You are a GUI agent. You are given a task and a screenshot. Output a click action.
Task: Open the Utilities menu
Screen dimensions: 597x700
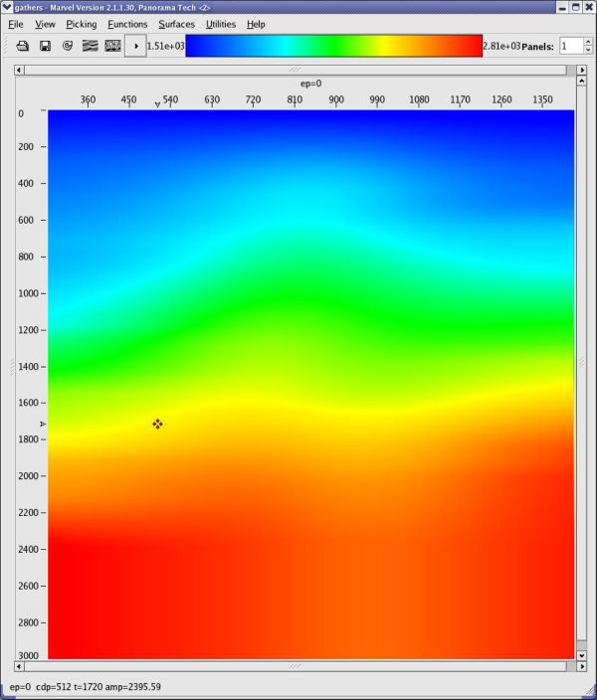(221, 24)
